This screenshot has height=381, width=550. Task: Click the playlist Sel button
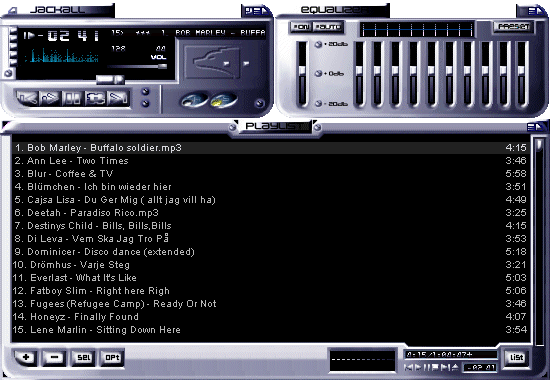pos(83,357)
